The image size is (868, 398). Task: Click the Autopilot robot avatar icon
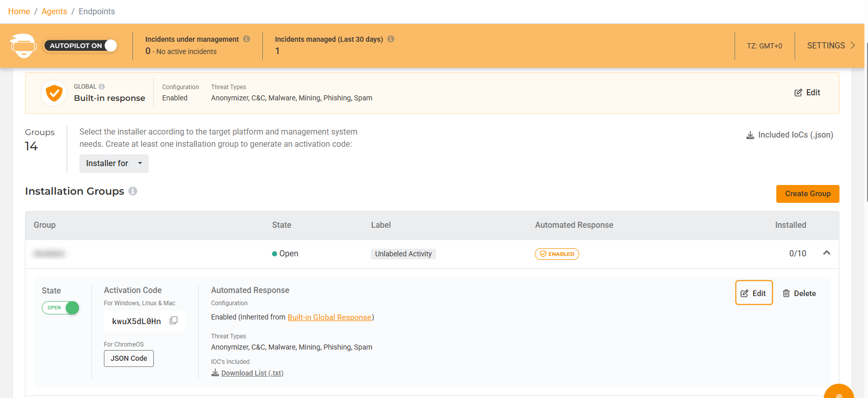(23, 46)
